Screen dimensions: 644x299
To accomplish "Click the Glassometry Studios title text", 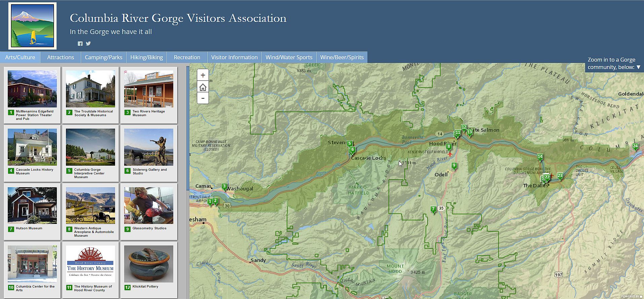I will click(149, 228).
